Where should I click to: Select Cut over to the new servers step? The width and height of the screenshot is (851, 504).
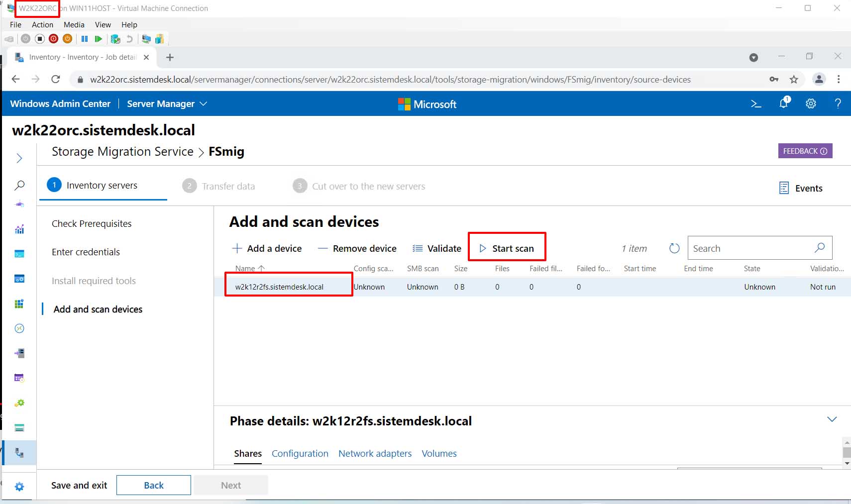coord(359,186)
